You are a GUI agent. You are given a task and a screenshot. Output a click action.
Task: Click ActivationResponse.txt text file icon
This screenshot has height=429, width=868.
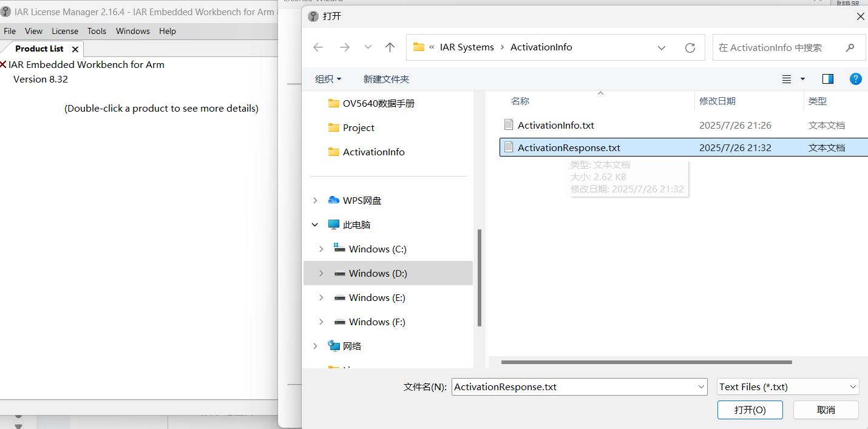[509, 147]
